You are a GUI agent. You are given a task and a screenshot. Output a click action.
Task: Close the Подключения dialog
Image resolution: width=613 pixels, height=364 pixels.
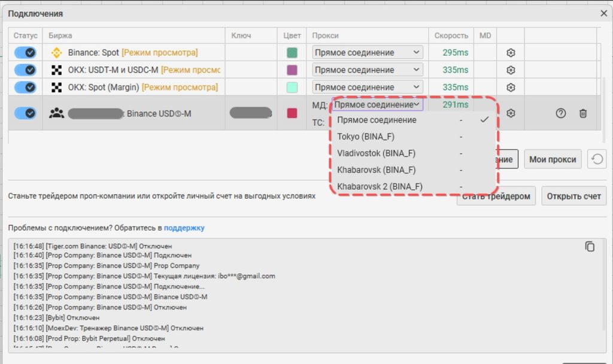(603, 13)
